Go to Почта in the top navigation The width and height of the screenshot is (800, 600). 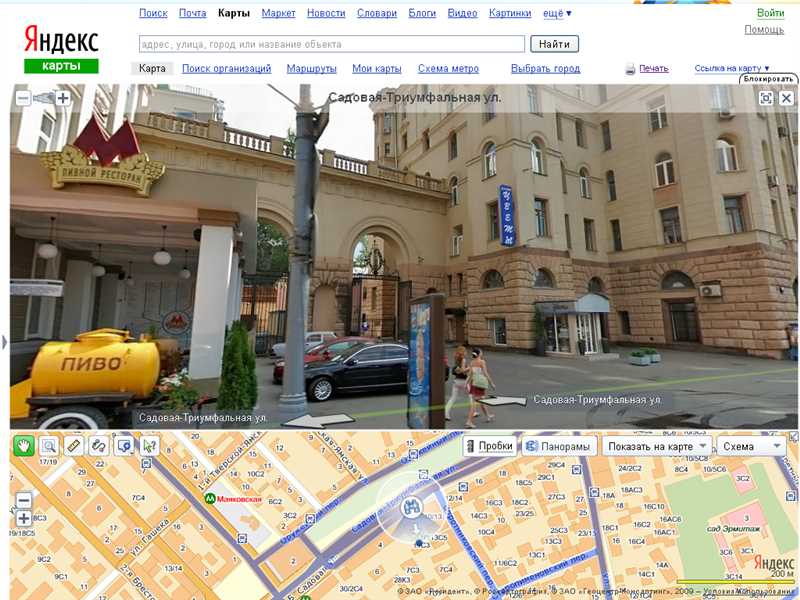tap(192, 13)
